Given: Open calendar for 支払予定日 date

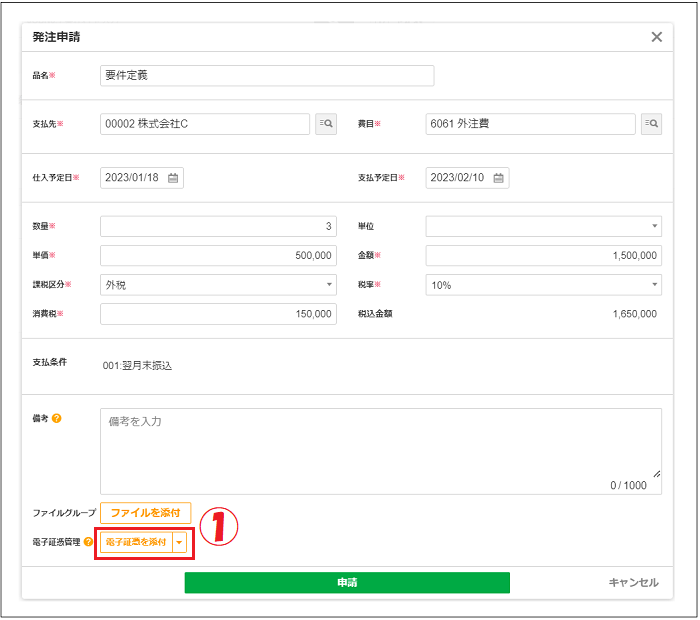Looking at the screenshot, I should [x=498, y=178].
